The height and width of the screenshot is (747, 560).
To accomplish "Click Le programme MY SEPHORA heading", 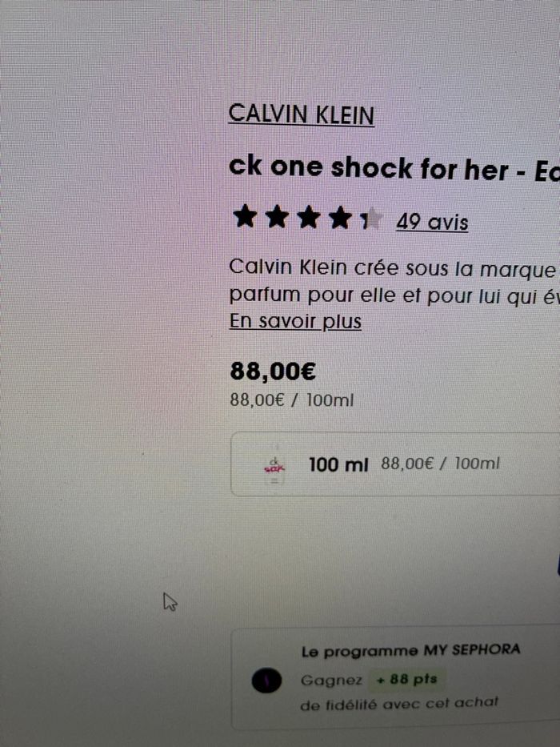I will coord(410,650).
